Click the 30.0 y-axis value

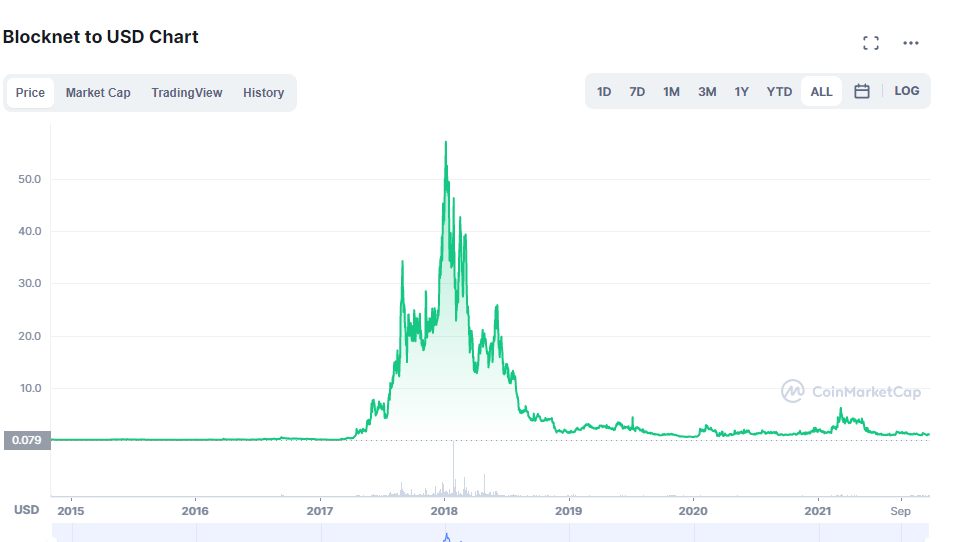pyautogui.click(x=29, y=283)
